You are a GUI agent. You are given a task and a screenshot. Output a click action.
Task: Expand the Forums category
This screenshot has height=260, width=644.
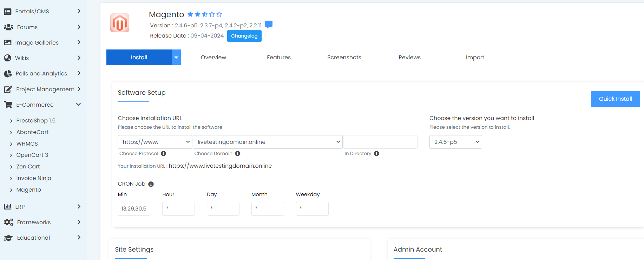point(79,27)
